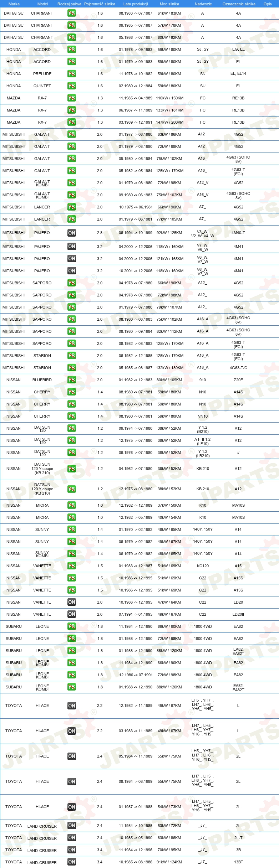Screen dimensions: 279x868
Task: Click the LD20II engine code
Action: (238, 614)
